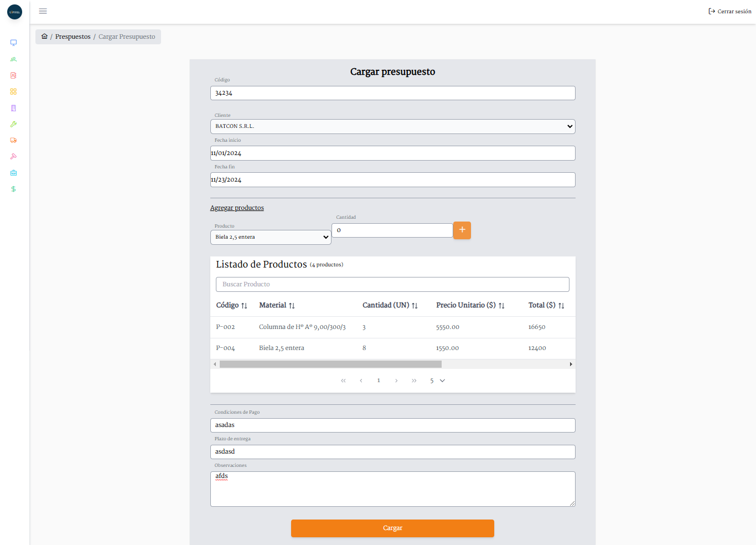The image size is (756, 545).
Task: Select the green wrench sidebar icon
Action: (13, 124)
